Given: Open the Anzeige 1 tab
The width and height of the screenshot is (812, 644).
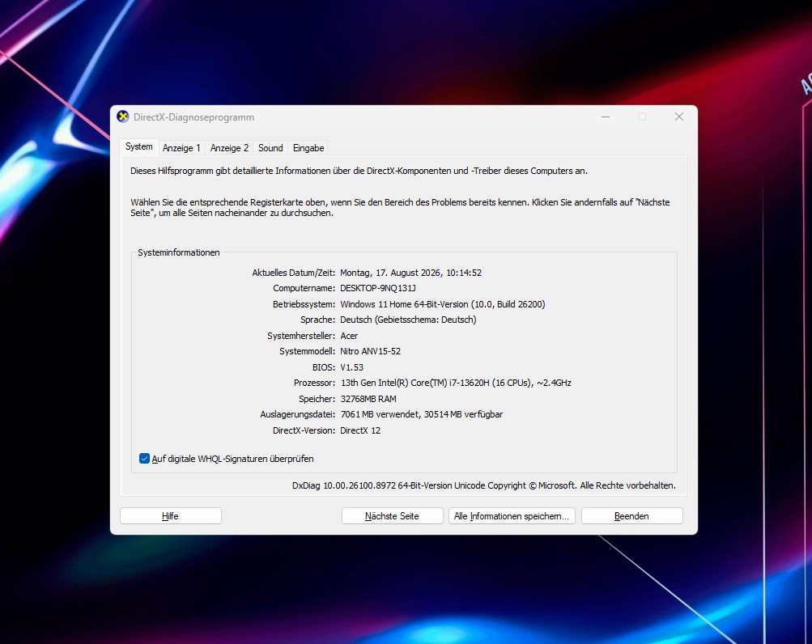Looking at the screenshot, I should click(181, 148).
